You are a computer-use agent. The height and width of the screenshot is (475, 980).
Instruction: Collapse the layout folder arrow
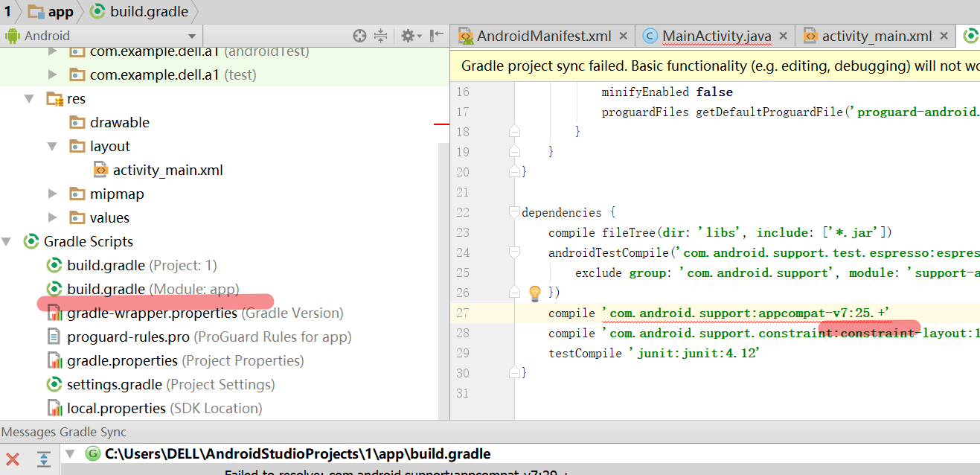[52, 146]
